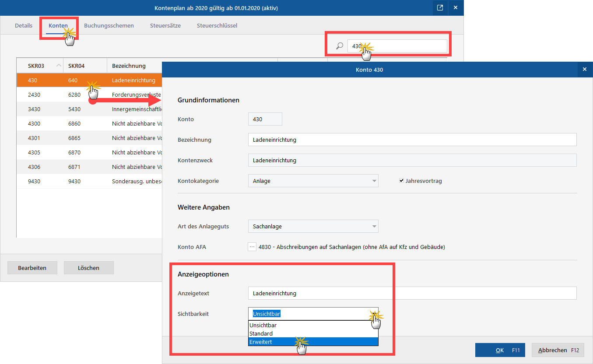Select the row with SKR03 430
This screenshot has width=593, height=364.
[89, 80]
